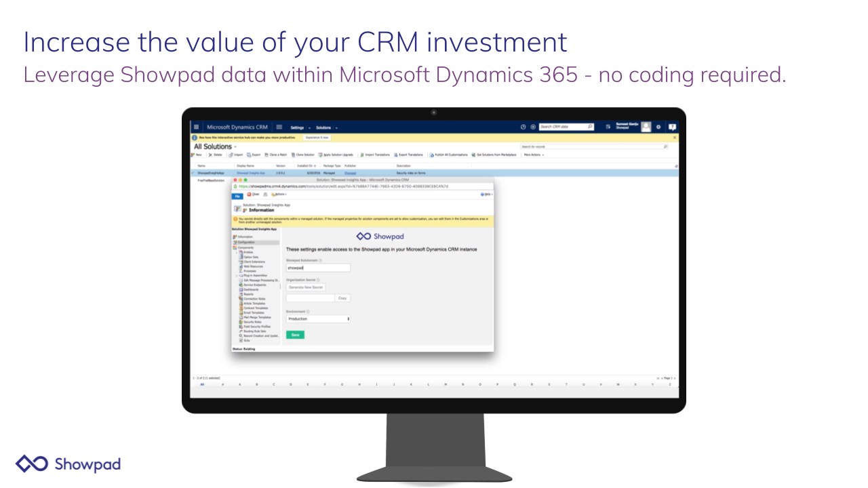
Task: Select the ShowpadInsightsApp row checkmark
Action: (x=193, y=173)
